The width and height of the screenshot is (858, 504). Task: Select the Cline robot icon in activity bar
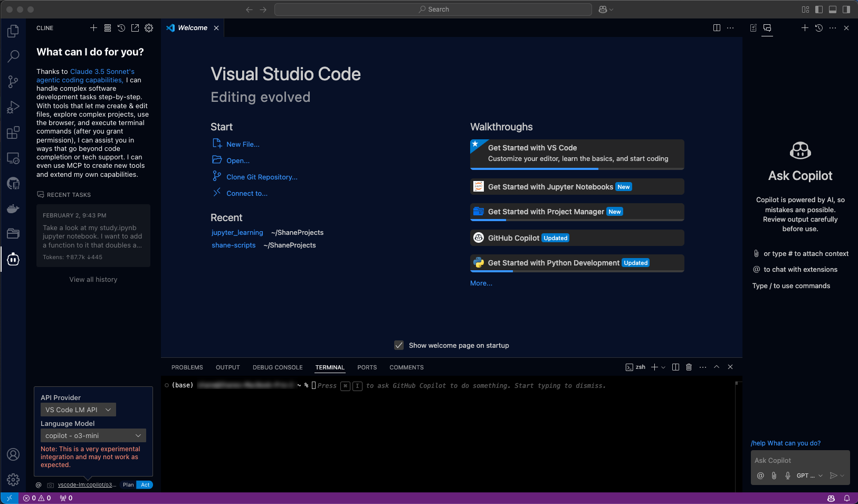coord(13,259)
